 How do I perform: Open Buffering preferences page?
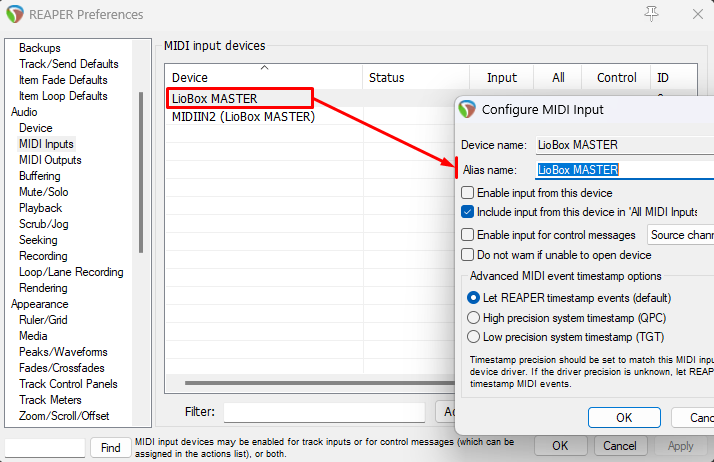tap(40, 176)
